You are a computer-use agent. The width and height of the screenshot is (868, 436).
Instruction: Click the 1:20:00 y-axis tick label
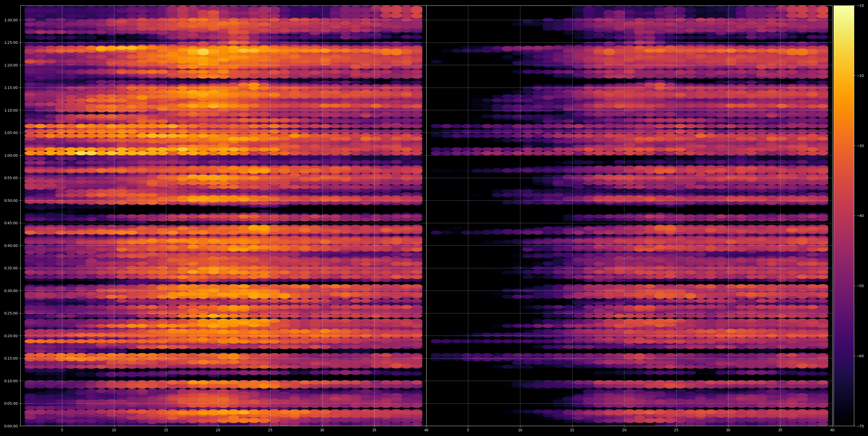click(11, 65)
